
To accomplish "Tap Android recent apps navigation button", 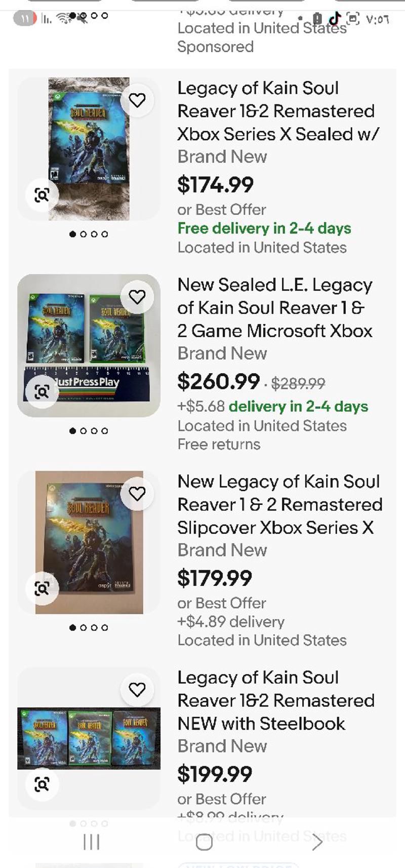I will click(91, 842).
